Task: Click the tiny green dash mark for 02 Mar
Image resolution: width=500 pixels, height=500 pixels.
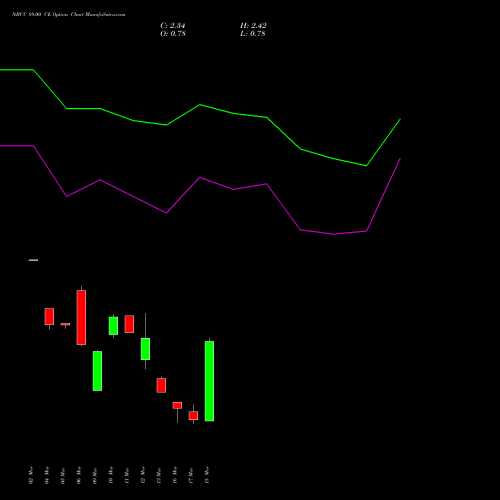Action: click(33, 260)
